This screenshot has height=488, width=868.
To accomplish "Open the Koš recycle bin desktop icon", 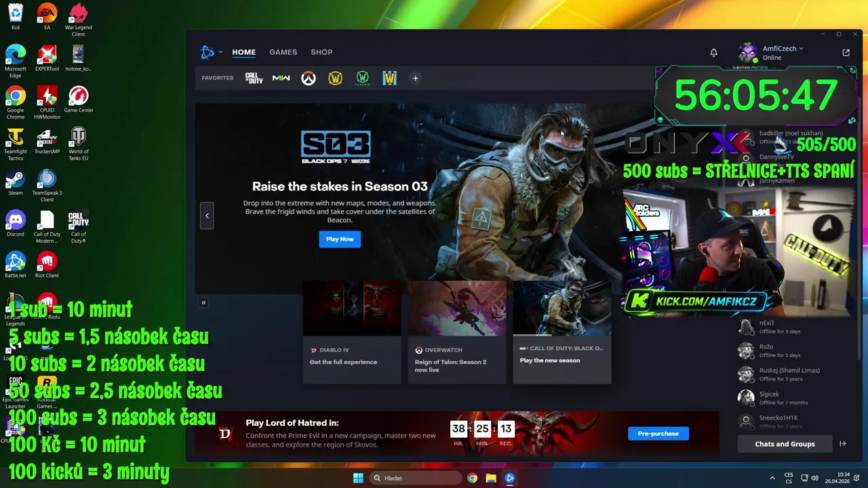I will [16, 18].
